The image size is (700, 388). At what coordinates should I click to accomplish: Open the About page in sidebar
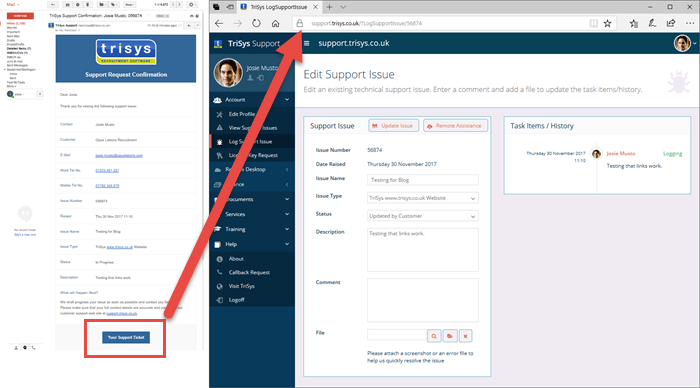click(236, 259)
